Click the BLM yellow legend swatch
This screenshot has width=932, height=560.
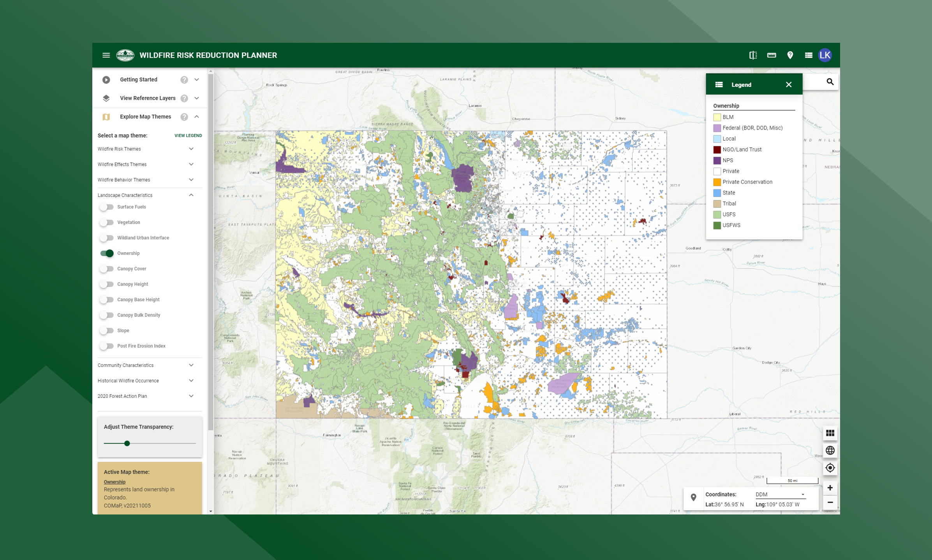[717, 117]
